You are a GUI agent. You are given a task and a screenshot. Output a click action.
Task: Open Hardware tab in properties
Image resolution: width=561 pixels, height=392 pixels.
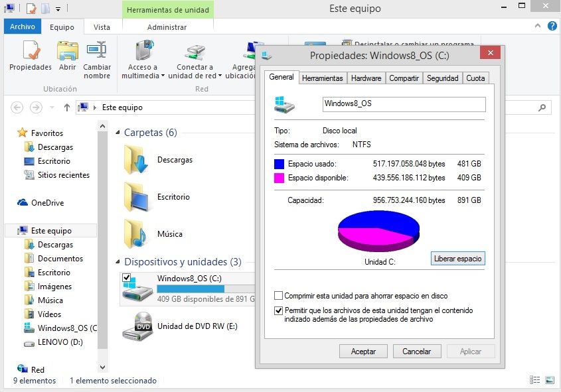click(x=366, y=78)
